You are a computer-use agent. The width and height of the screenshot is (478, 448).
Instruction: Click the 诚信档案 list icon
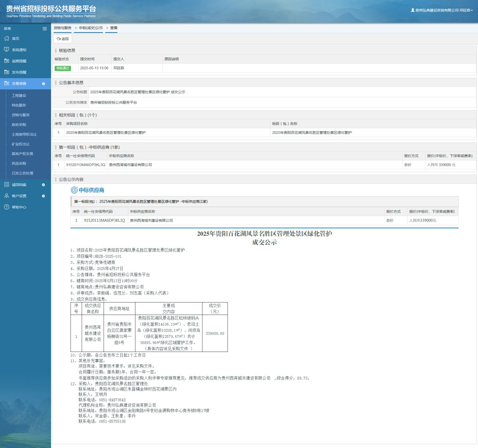click(x=6, y=185)
